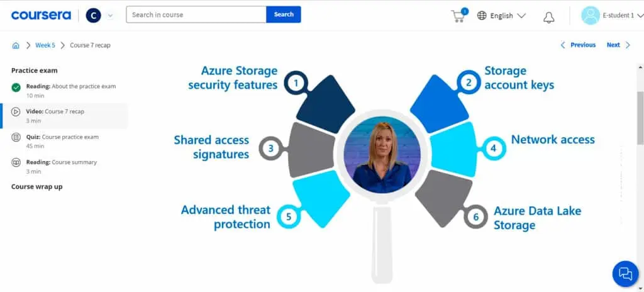
Task: Click the numbered circle 6 marker
Action: pos(475,216)
